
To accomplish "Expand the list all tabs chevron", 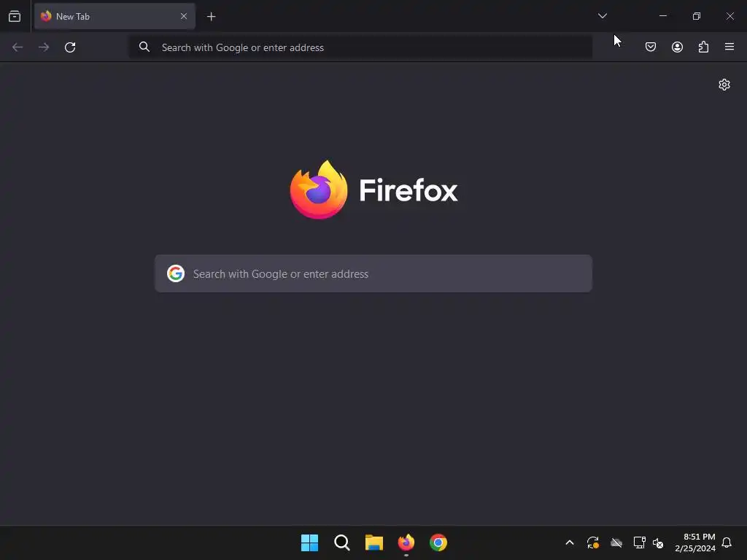I will click(x=602, y=16).
